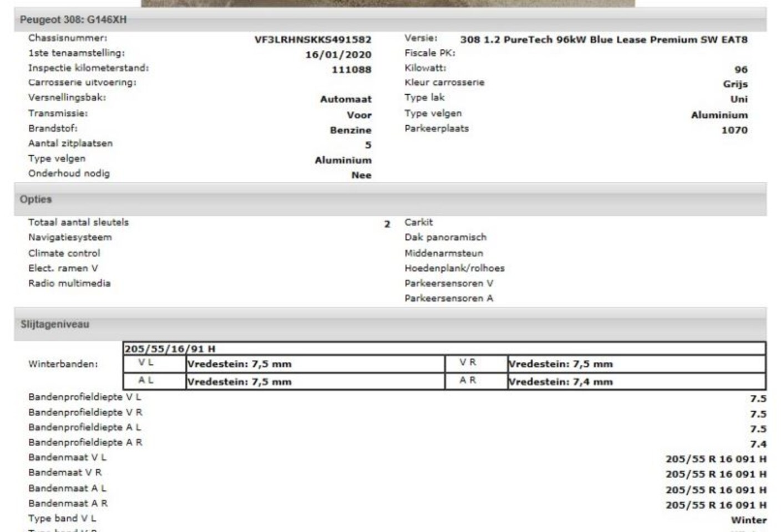Image resolution: width=781 pixels, height=532 pixels.
Task: Click the "V R" cell in the tyre table
Action: [x=476, y=363]
